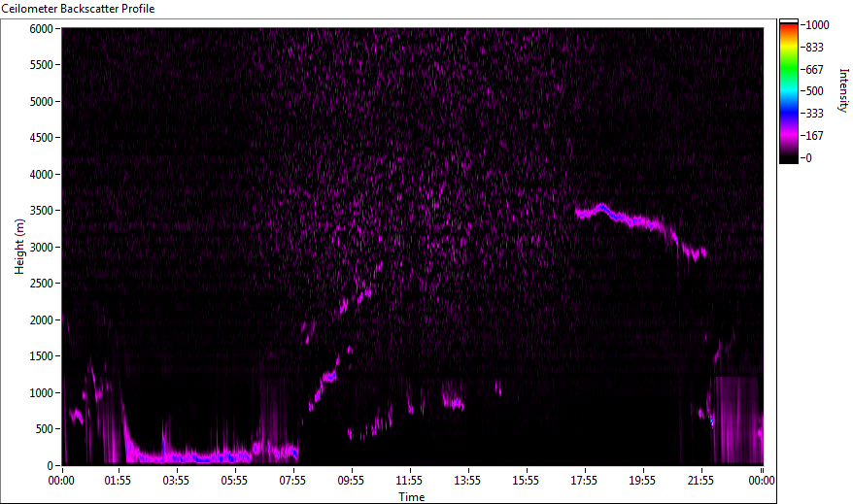Click the Height (m) axis label
Screen dimensions: 853x504
(x=19, y=247)
